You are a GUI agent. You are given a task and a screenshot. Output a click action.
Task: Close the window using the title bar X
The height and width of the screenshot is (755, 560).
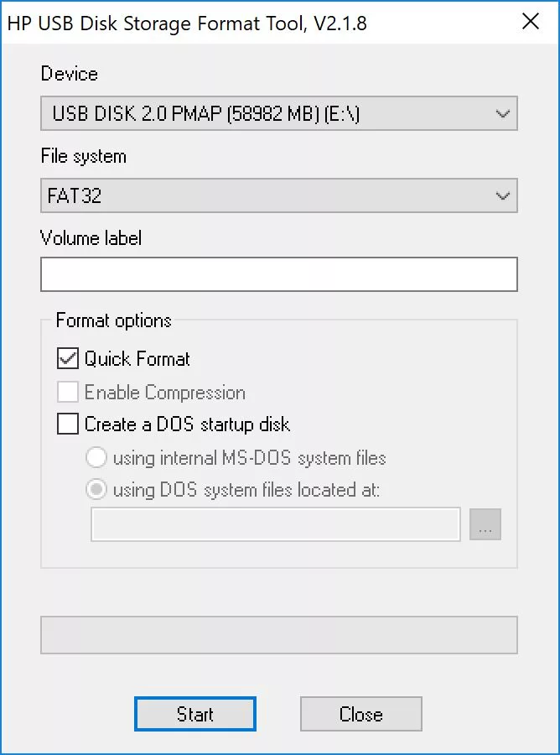pyautogui.click(x=531, y=22)
